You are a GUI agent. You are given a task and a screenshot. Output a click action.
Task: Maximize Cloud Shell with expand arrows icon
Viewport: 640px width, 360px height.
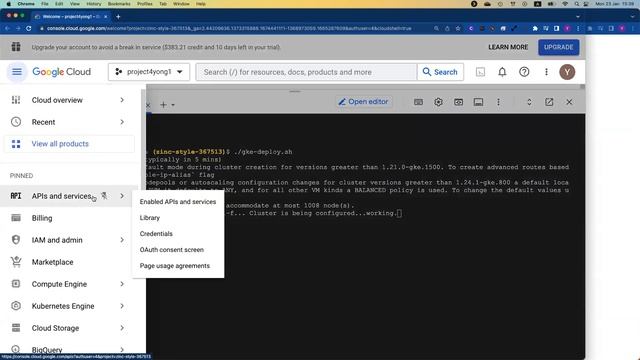click(x=529, y=102)
